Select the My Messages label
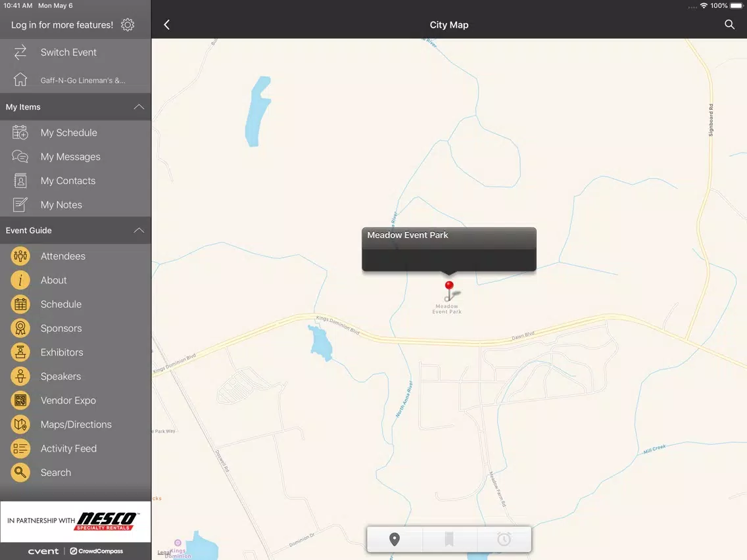Screen dimensions: 747x560 [70, 156]
